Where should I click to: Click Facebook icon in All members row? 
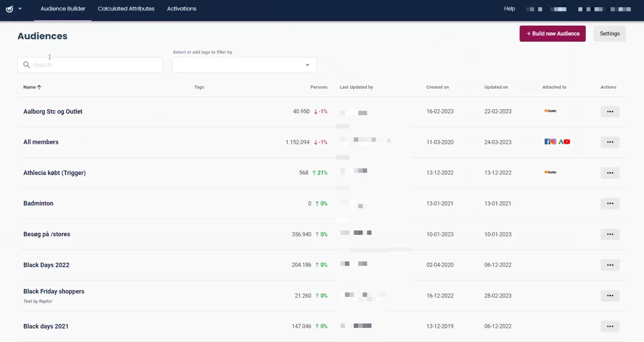(547, 141)
